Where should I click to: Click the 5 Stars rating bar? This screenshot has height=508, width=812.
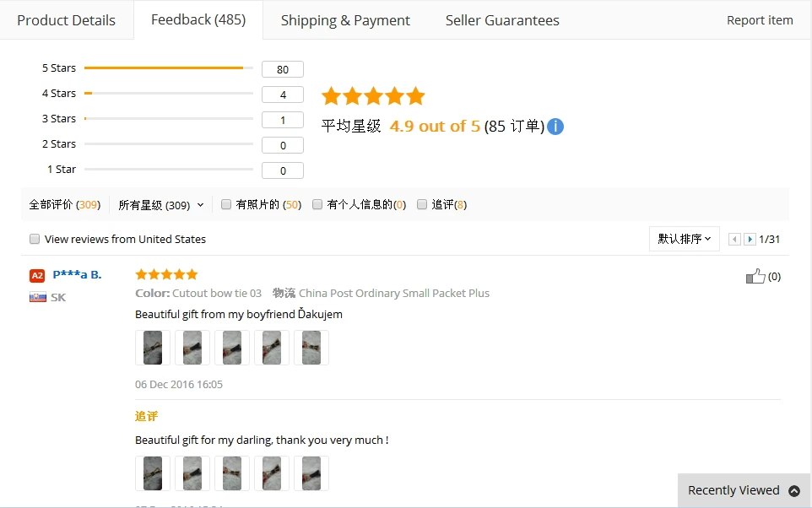pos(169,68)
